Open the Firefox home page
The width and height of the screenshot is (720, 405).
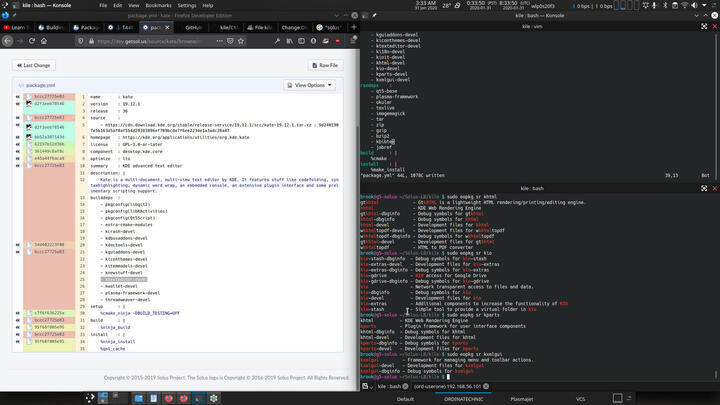tap(44, 41)
